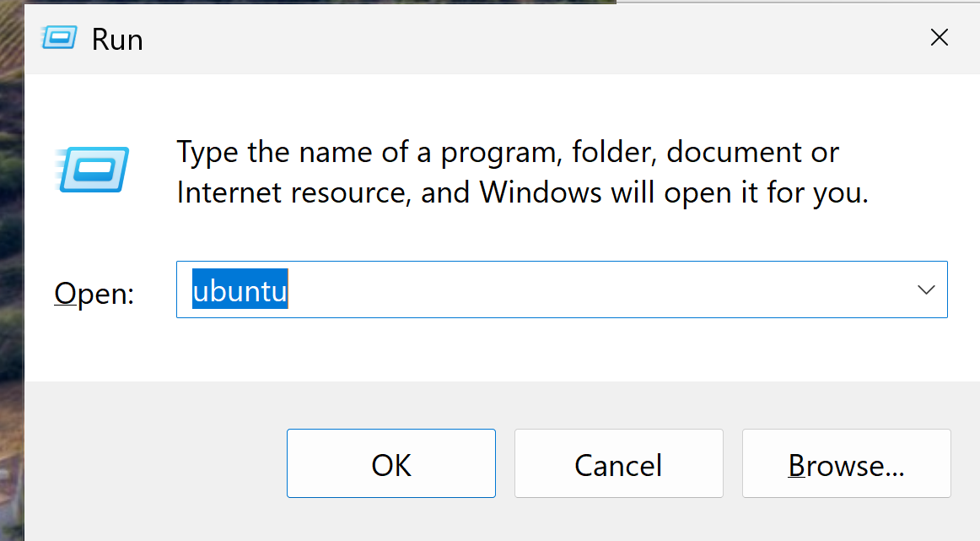The image size is (980, 541).
Task: Click the small Run icon in title bar
Action: click(x=60, y=38)
